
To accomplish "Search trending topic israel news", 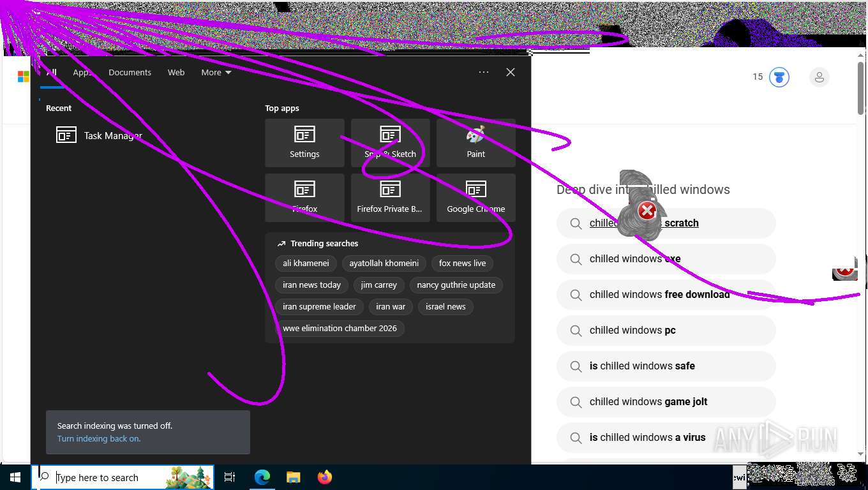I will 445,307.
